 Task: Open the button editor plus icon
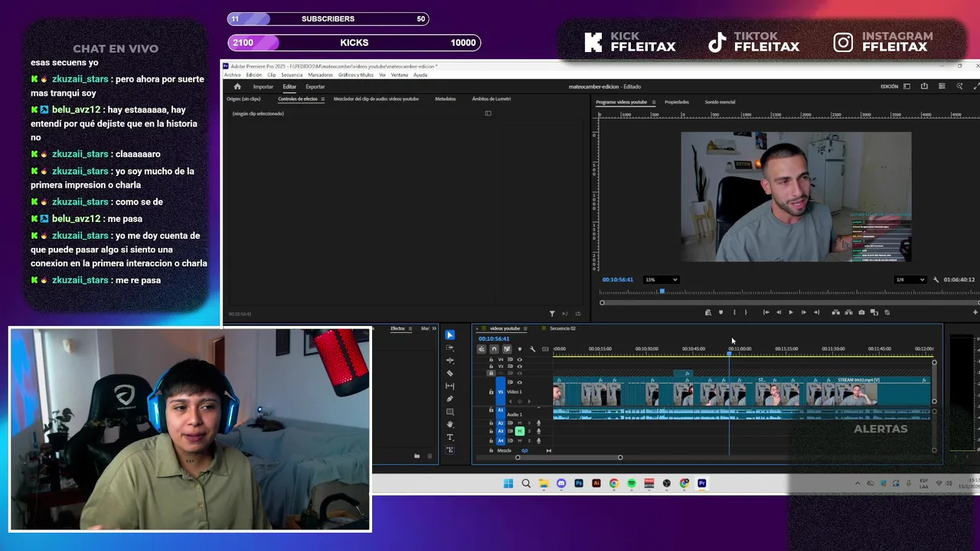tap(975, 312)
